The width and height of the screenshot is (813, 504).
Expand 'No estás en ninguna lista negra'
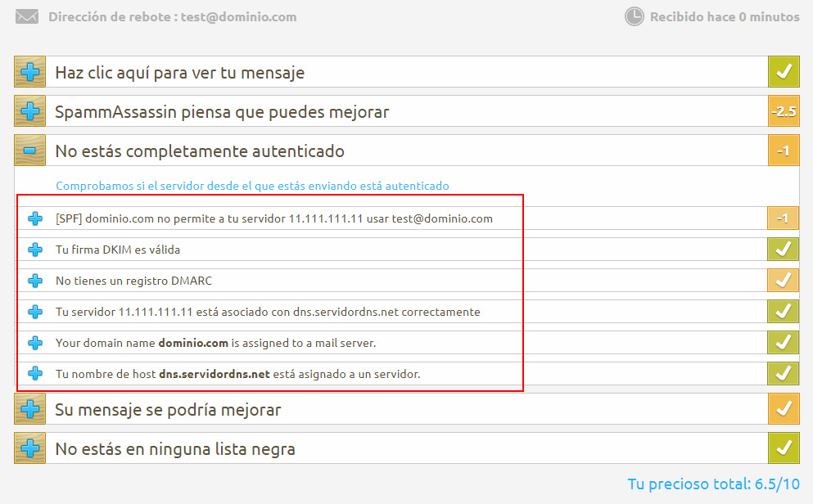(29, 448)
